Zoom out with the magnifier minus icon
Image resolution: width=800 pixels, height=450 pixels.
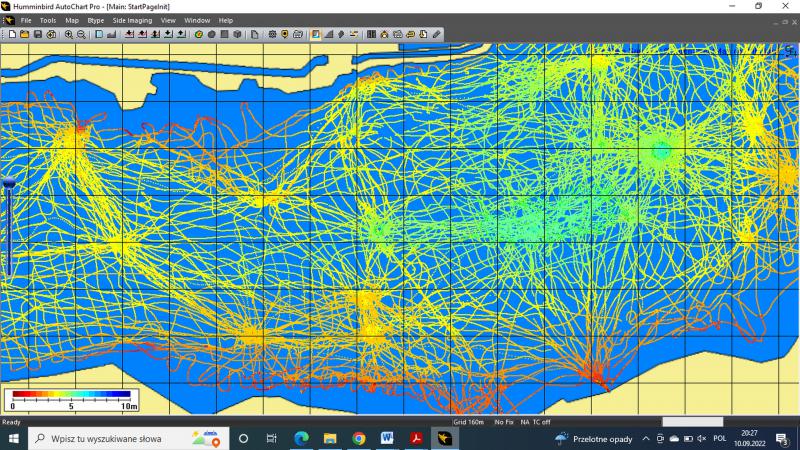[x=81, y=34]
